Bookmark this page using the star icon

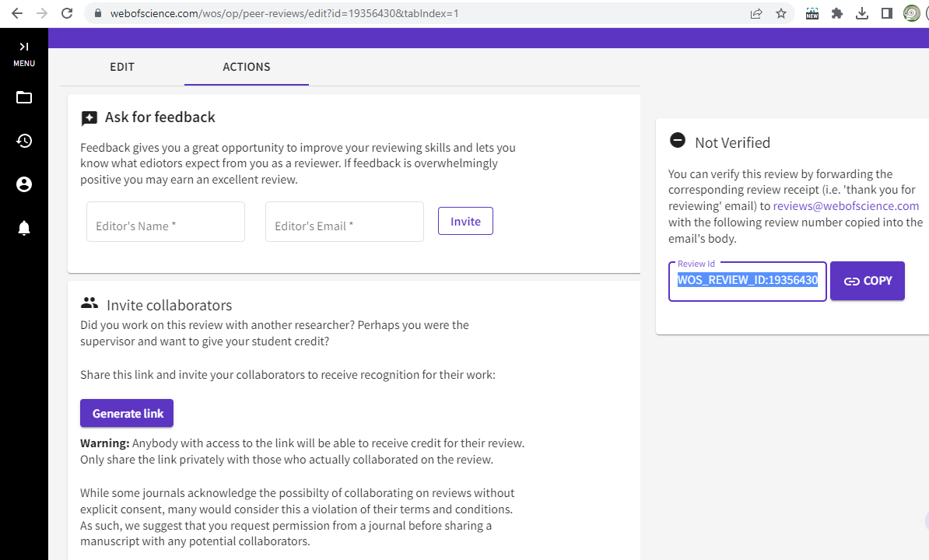pyautogui.click(x=780, y=12)
